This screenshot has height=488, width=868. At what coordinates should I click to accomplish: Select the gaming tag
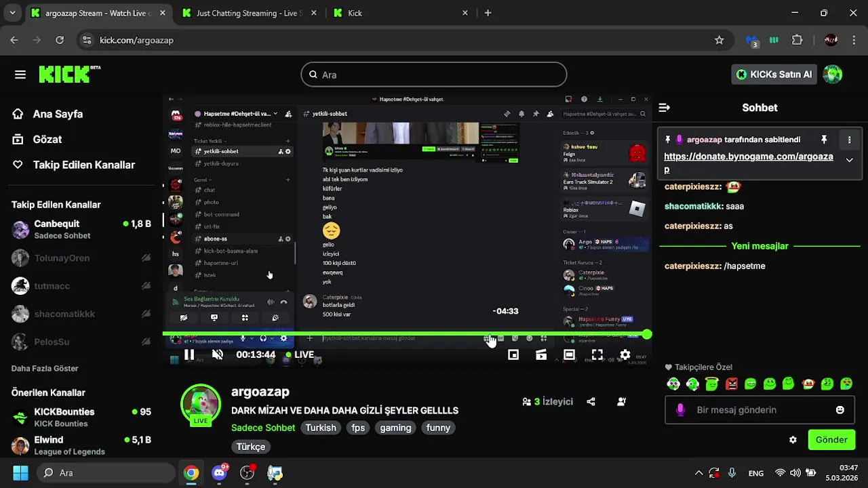coord(395,428)
